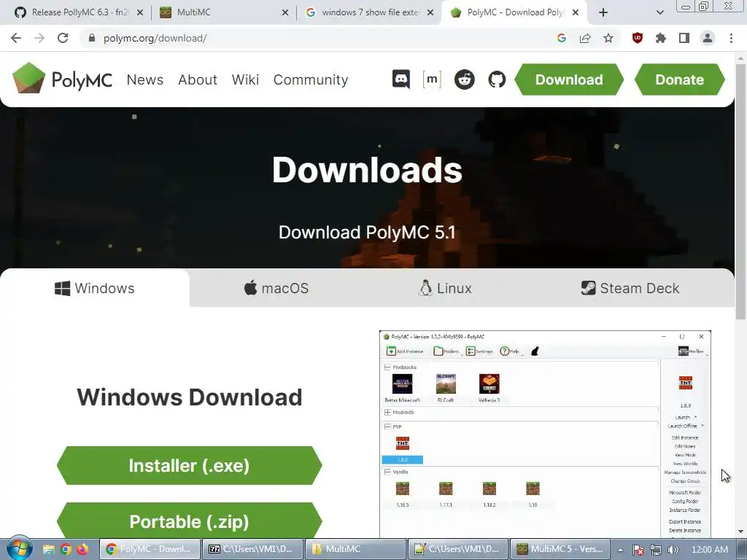Open the Extensions puzzle icon

[x=661, y=38]
